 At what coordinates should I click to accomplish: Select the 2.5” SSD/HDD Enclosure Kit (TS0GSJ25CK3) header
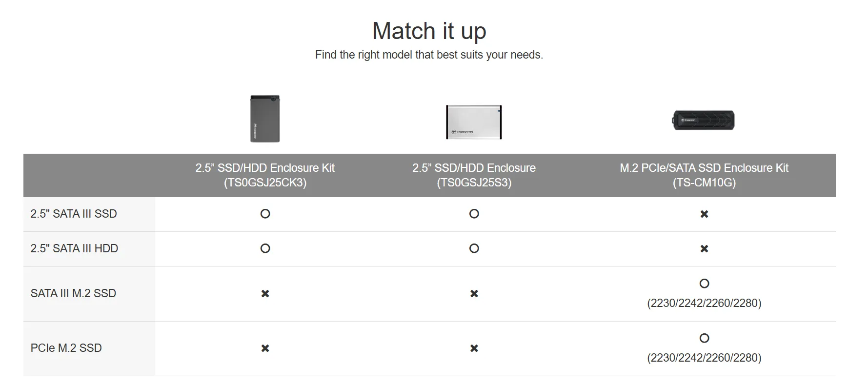(265, 175)
